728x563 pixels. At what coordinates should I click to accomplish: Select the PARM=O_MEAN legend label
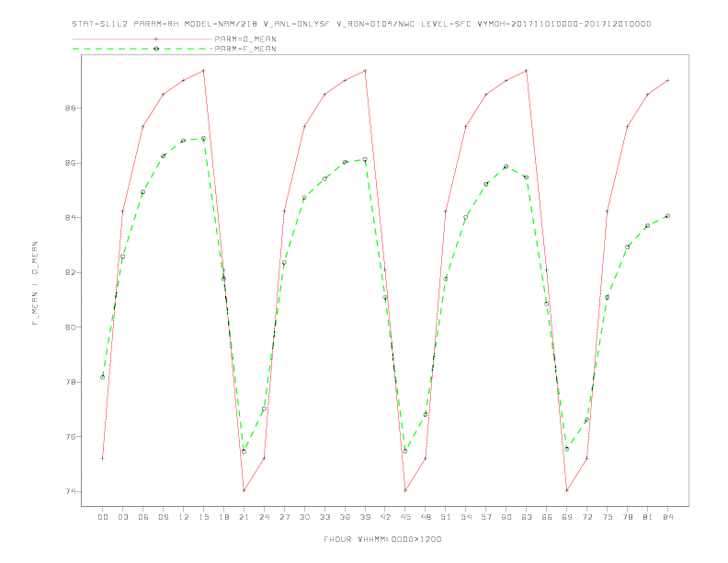coord(245,39)
